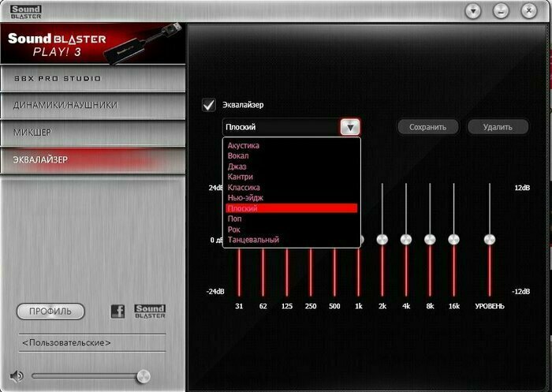Click the 1k band slider track

(358, 273)
